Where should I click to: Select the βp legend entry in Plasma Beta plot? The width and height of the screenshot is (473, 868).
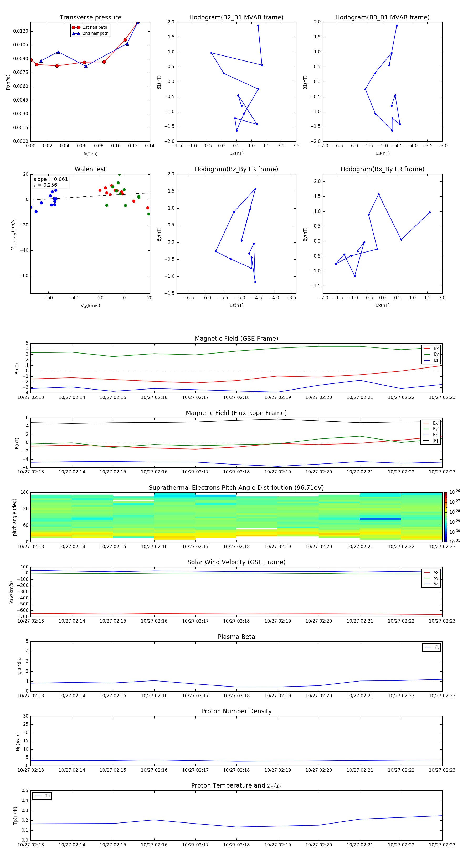(x=431, y=647)
